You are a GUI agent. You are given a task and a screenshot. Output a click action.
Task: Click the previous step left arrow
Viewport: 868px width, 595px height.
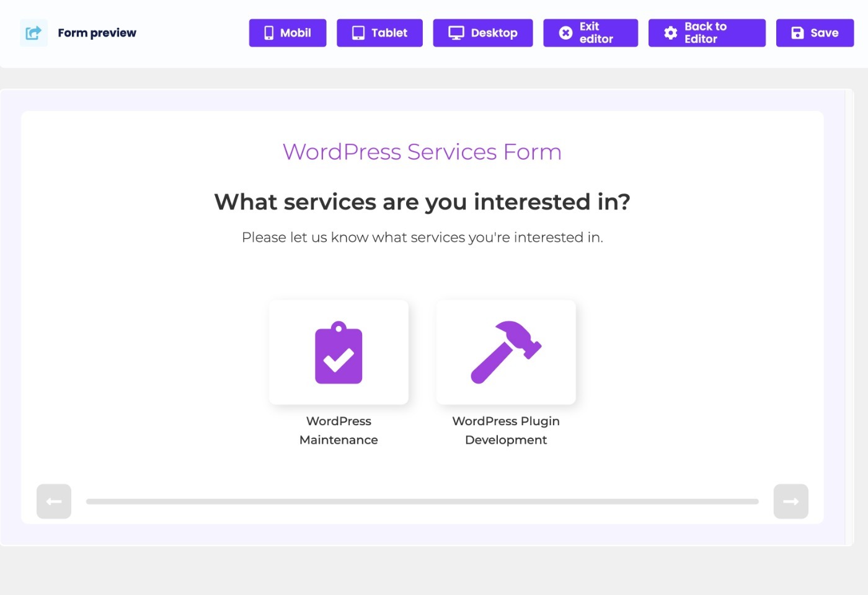[x=54, y=501]
